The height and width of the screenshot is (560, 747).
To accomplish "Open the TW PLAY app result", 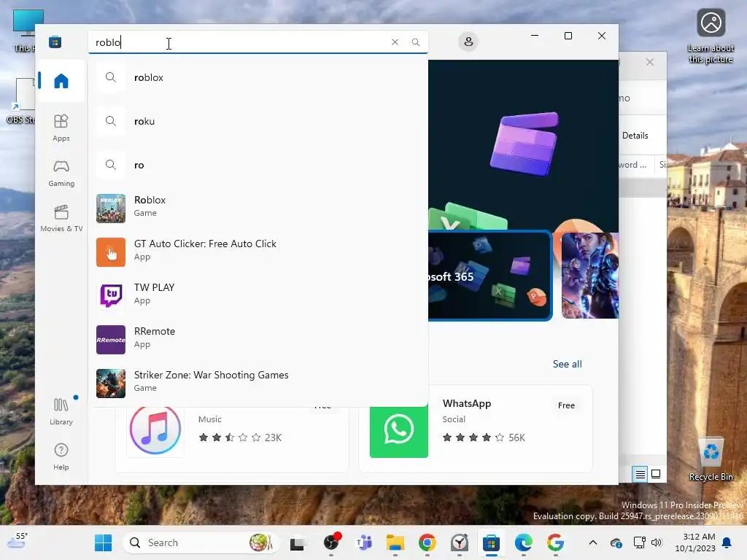I will pyautogui.click(x=258, y=295).
